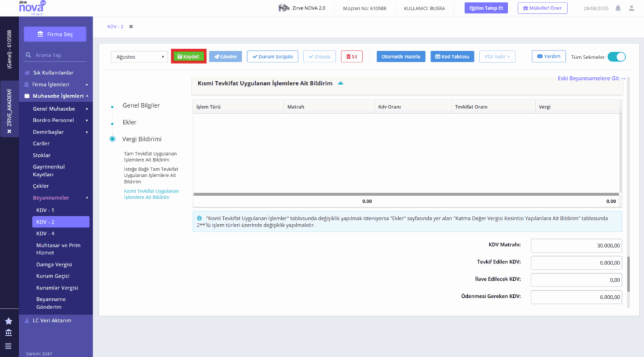Open the Ağustos month dropdown
This screenshot has height=357, width=644.
(139, 57)
